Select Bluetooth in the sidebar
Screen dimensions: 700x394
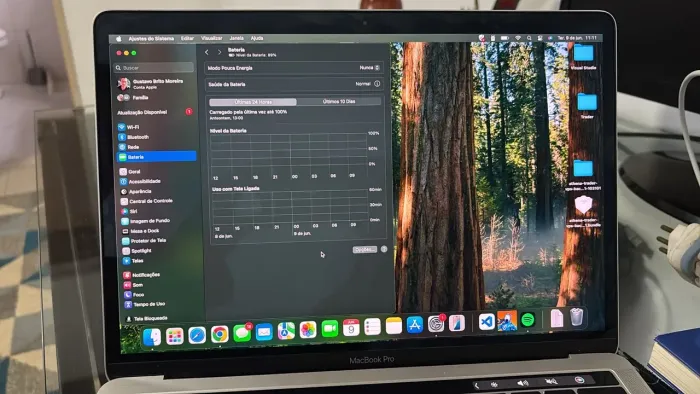click(156, 137)
